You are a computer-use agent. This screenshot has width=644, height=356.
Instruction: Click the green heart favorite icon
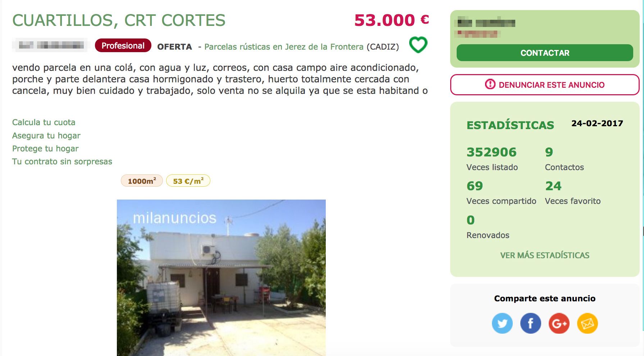[418, 45]
